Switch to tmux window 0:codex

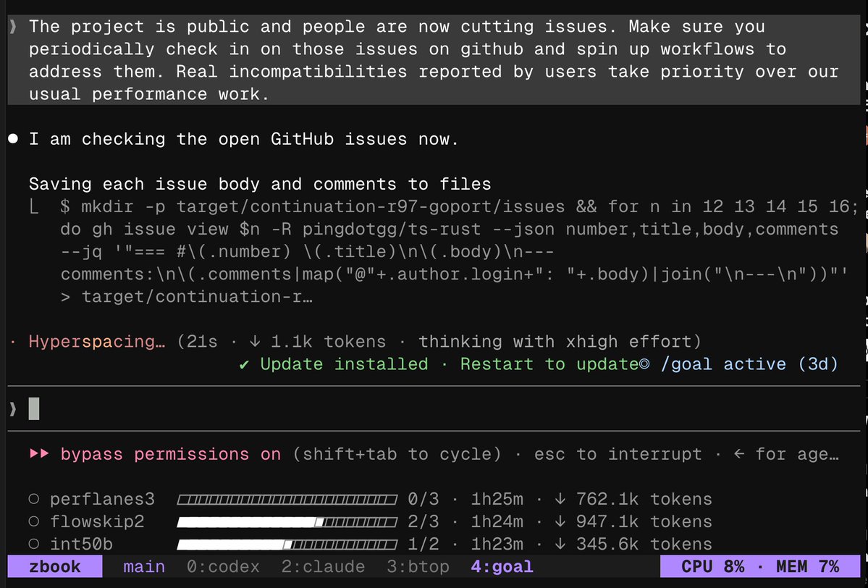tap(223, 567)
